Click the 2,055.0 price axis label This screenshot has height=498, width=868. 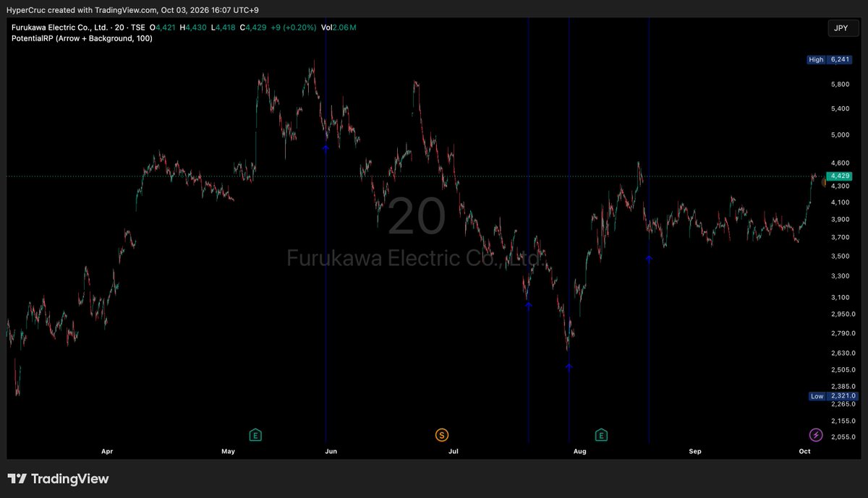tap(843, 438)
